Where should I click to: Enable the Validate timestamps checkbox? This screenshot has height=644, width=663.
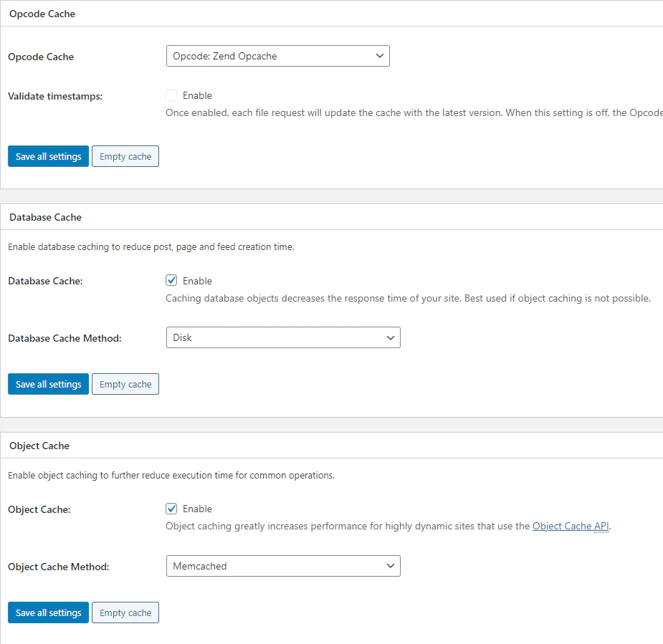(x=171, y=95)
